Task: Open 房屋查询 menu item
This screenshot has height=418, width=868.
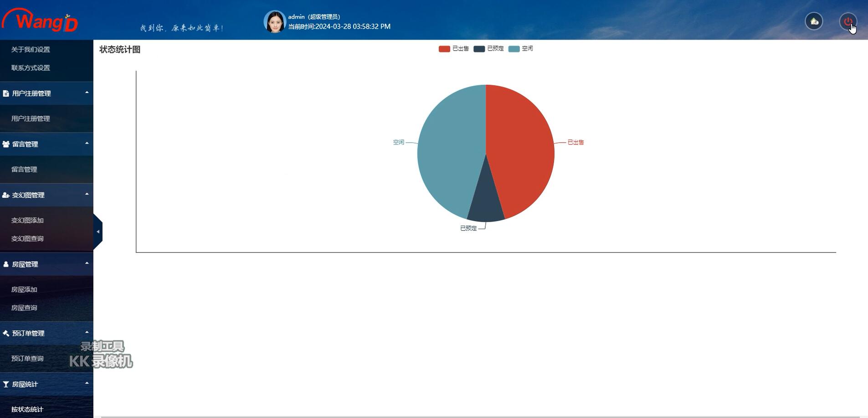Action: 24,308
